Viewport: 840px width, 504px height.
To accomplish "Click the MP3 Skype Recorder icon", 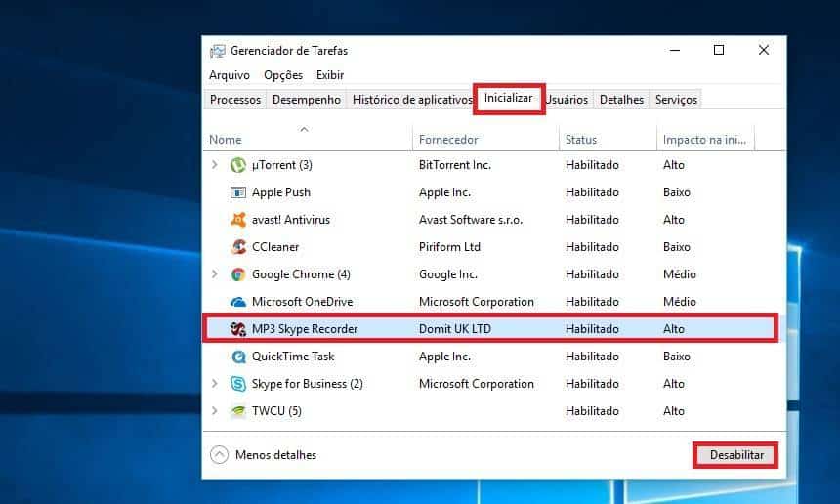I will click(x=238, y=329).
